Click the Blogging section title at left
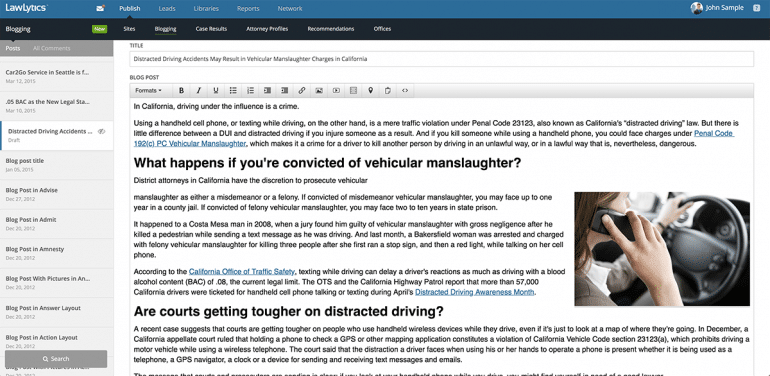This screenshot has width=770, height=376. tap(18, 29)
